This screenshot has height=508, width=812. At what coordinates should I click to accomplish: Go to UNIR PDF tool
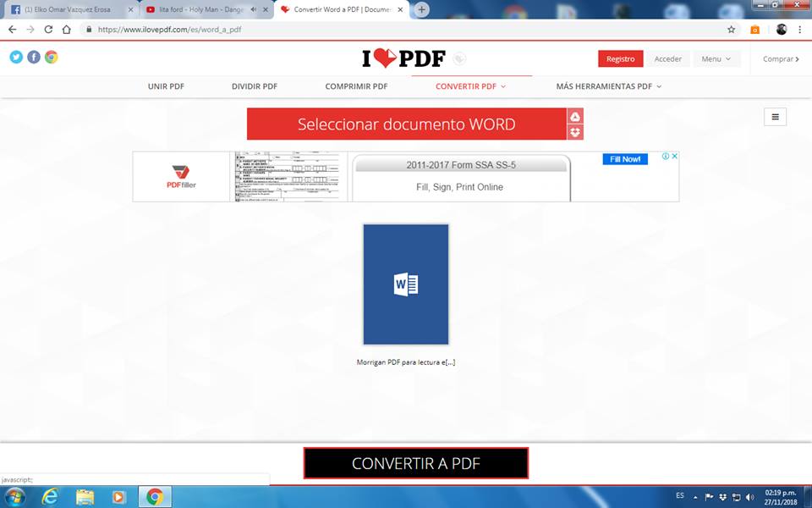click(x=166, y=86)
